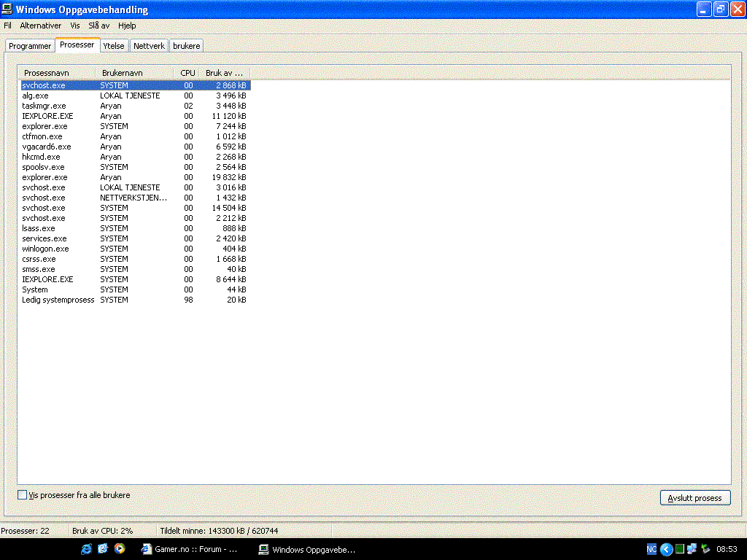Click the Avslutt prosess button
747x560 pixels.
point(695,497)
